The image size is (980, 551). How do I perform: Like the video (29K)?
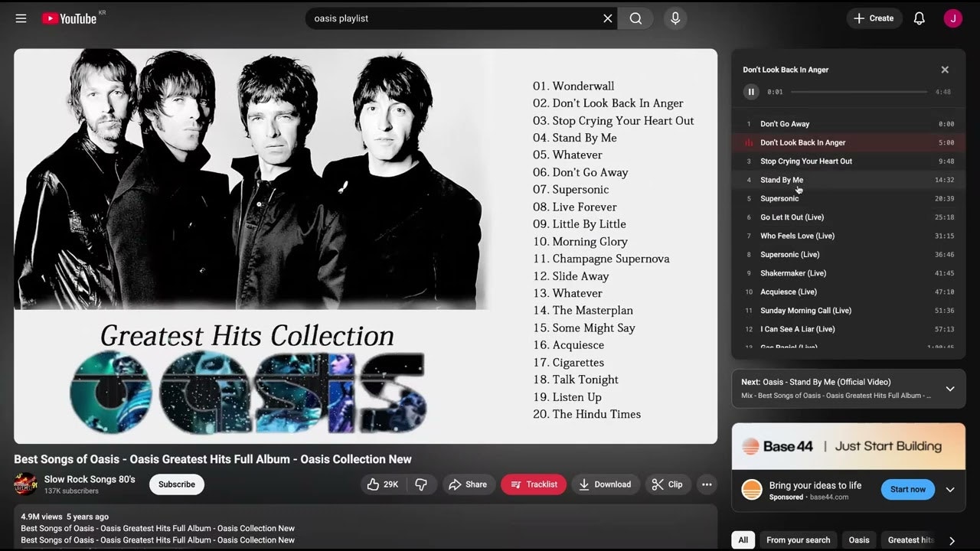pos(383,484)
